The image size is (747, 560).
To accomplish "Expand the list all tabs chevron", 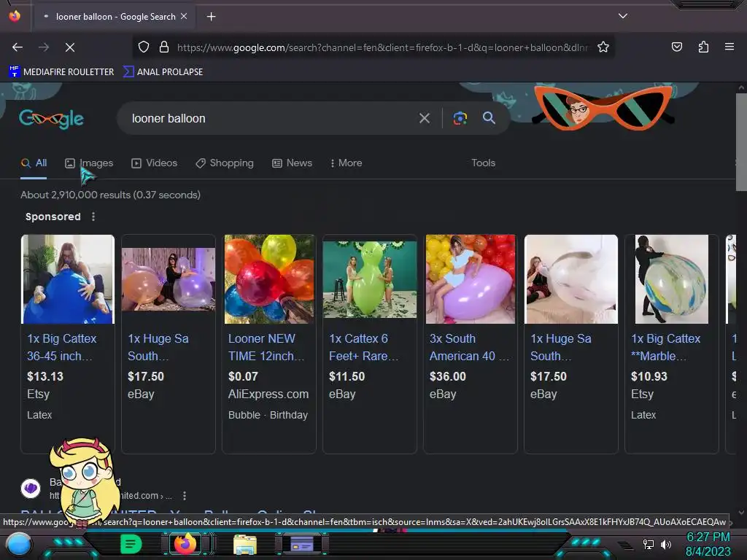I will tap(623, 16).
